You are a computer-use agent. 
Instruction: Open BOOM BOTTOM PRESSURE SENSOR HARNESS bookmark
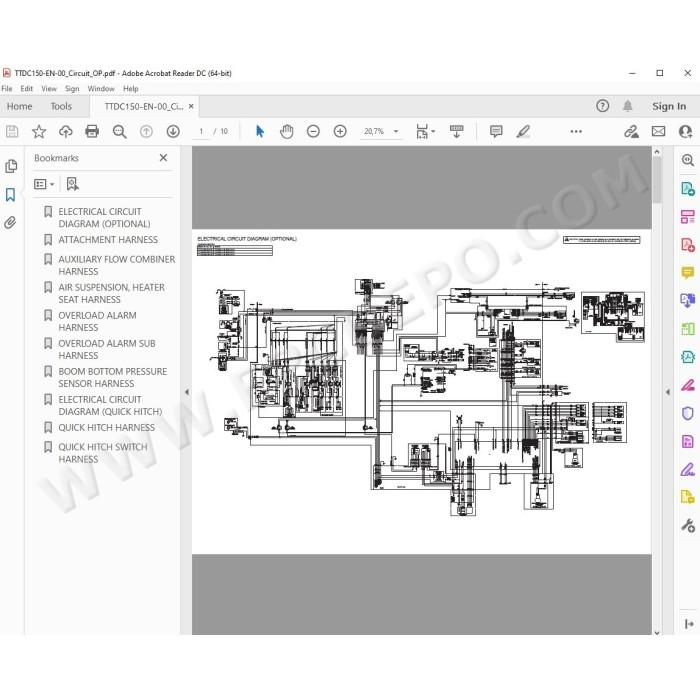click(112, 378)
